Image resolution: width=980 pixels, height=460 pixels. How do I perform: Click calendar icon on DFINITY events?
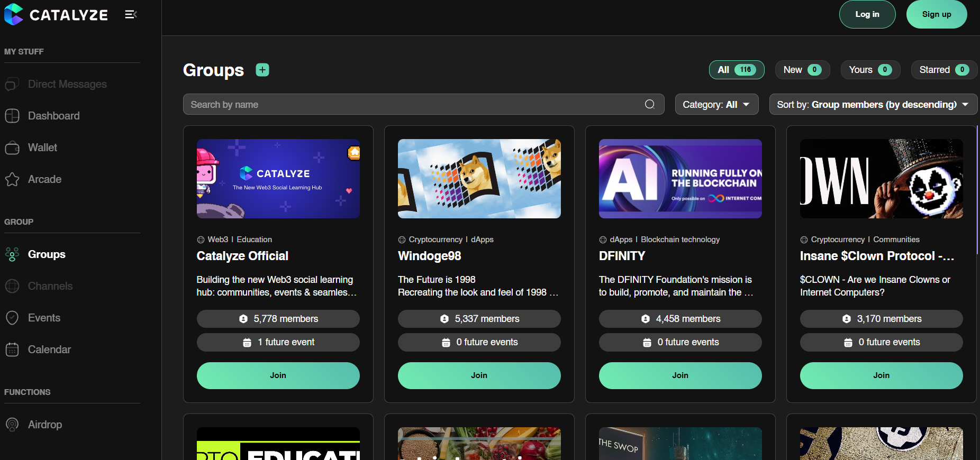647,342
